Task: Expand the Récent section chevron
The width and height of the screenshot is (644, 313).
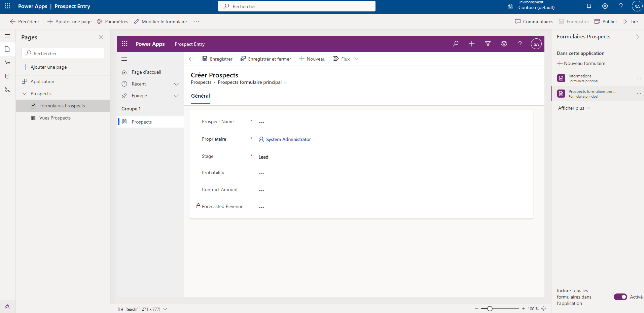Action: click(176, 84)
